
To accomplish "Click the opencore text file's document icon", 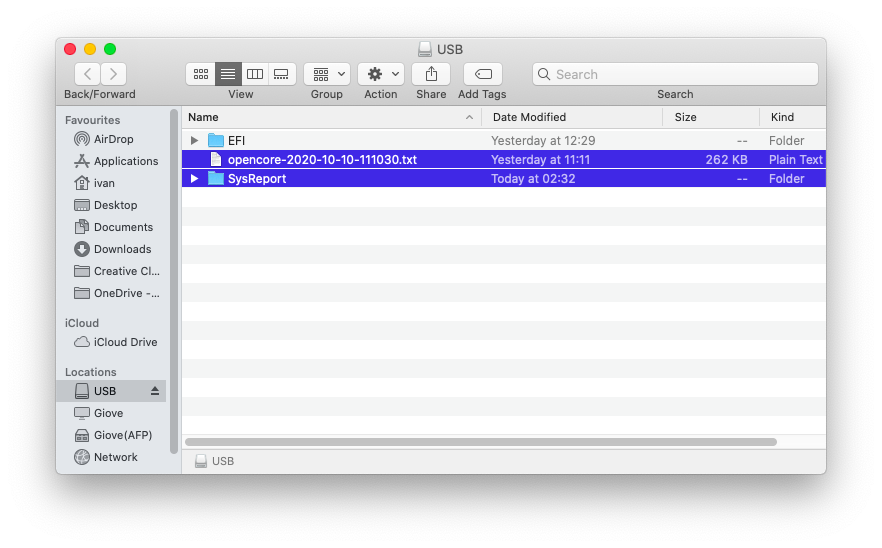I will click(x=216, y=159).
